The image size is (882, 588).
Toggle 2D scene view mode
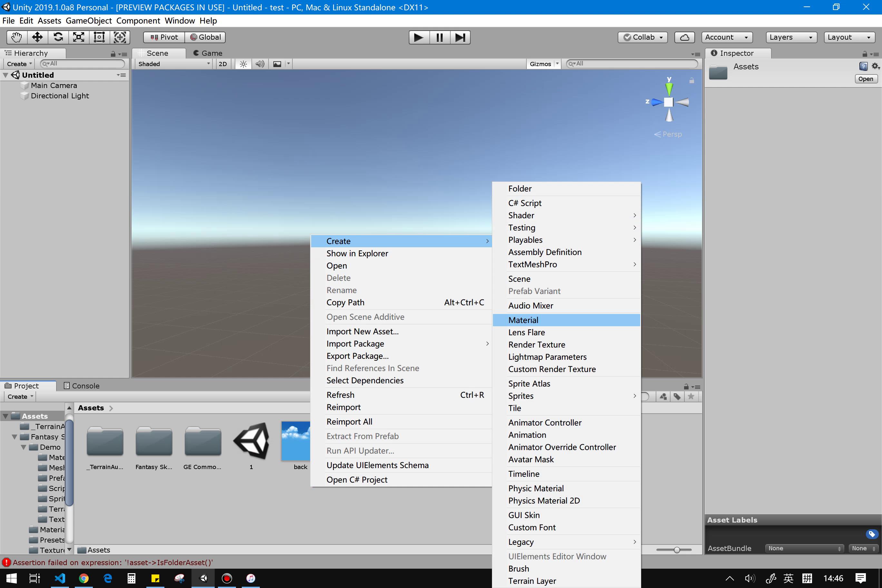(x=223, y=64)
